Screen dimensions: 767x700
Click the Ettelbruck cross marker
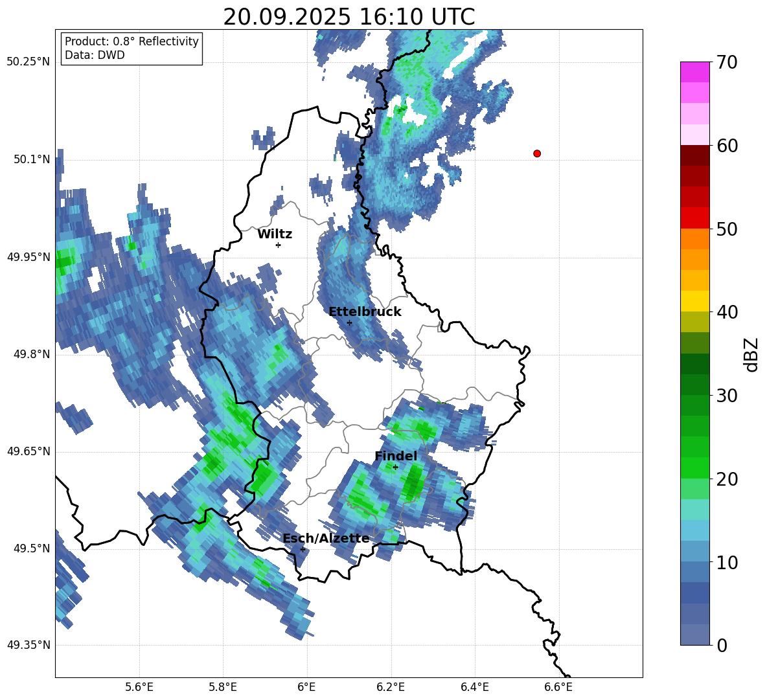349,322
